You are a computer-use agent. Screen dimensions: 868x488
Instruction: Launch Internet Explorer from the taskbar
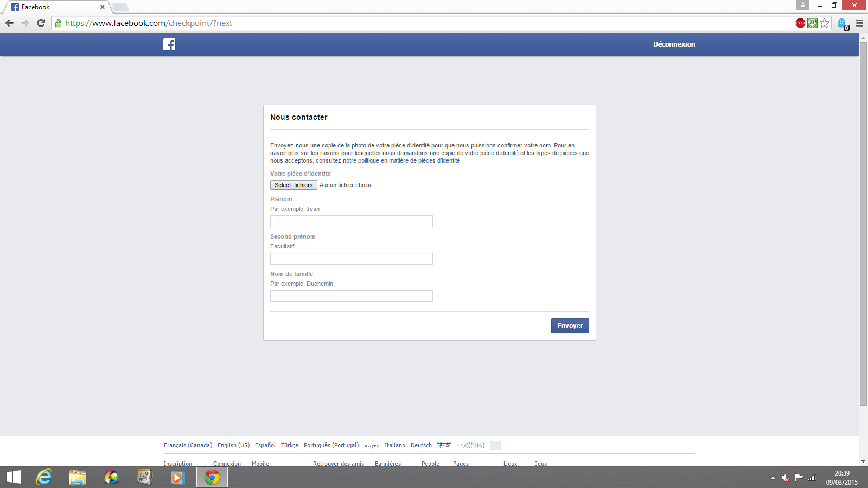point(44,477)
